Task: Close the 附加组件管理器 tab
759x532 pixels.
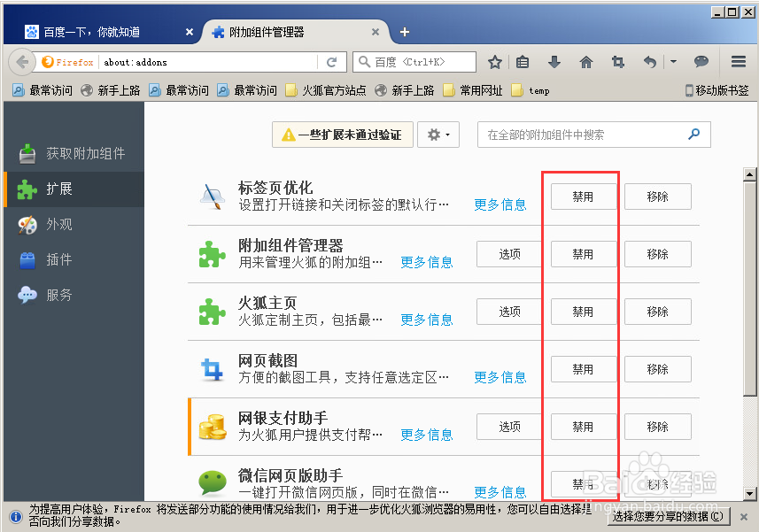Action: pyautogui.click(x=376, y=32)
